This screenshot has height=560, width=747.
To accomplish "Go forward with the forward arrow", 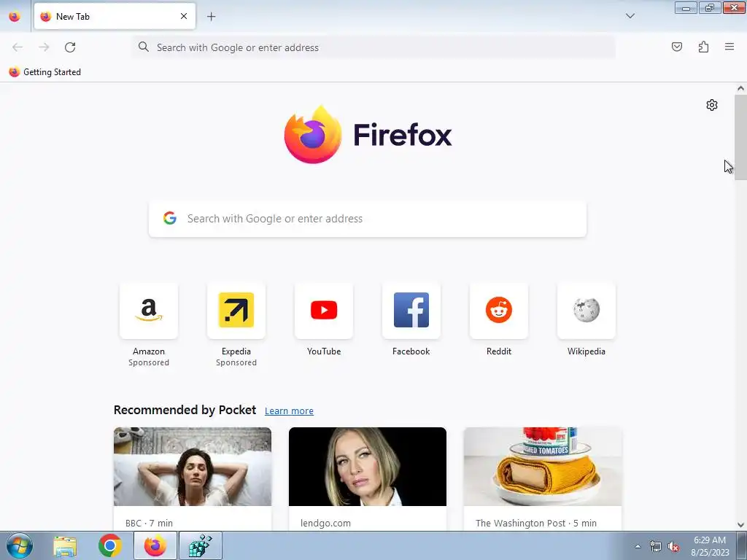I will [x=44, y=47].
